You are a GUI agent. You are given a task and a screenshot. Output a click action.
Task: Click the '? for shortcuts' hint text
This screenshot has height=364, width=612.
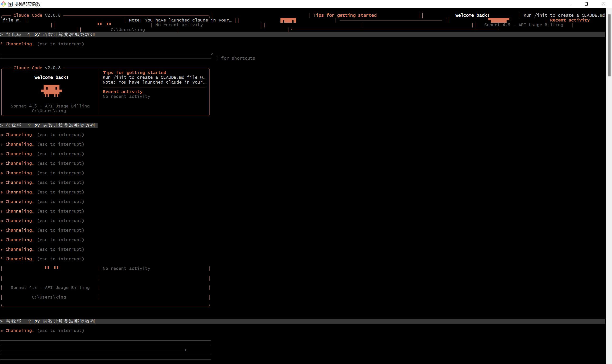coord(235,58)
